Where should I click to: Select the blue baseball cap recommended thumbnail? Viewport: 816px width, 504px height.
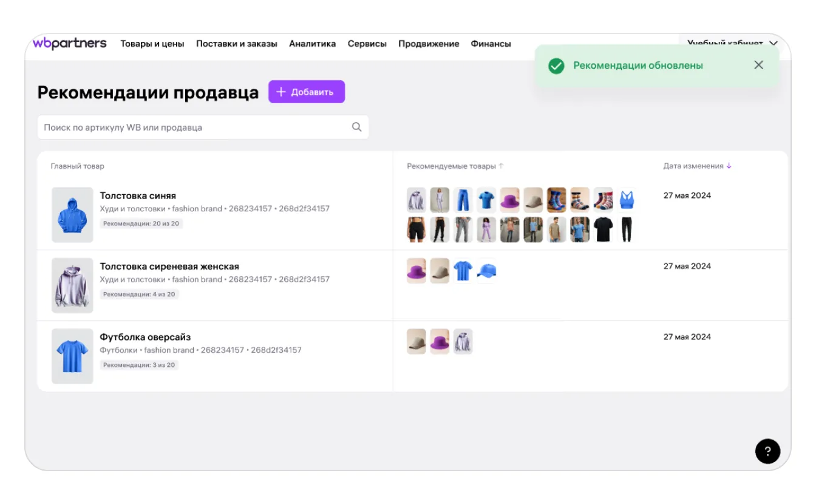pos(486,271)
